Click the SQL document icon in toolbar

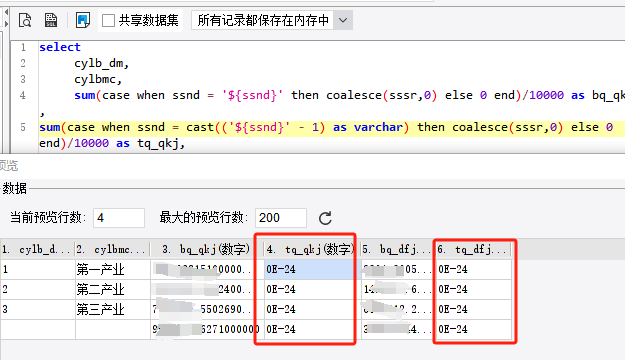point(51,20)
